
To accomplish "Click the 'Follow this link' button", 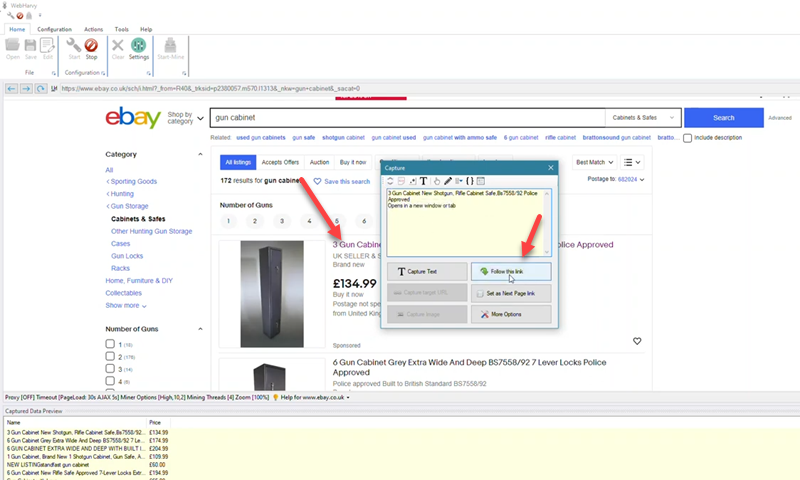I will (x=510, y=271).
